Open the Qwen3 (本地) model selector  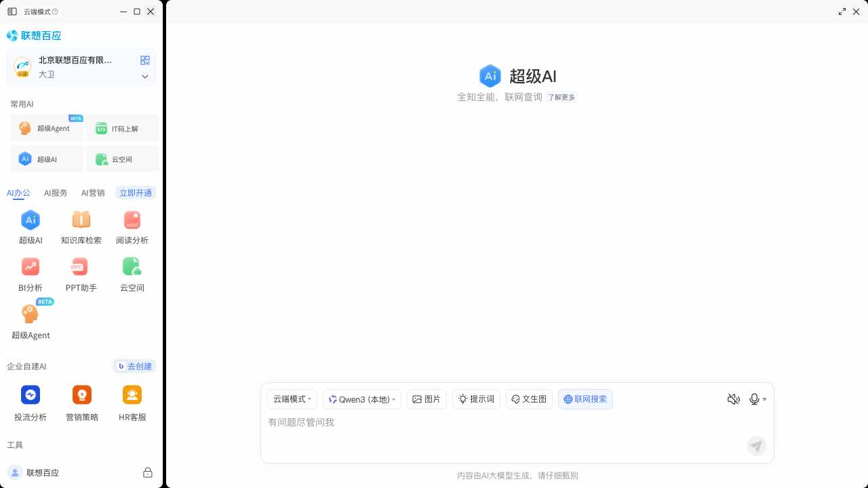(x=362, y=399)
